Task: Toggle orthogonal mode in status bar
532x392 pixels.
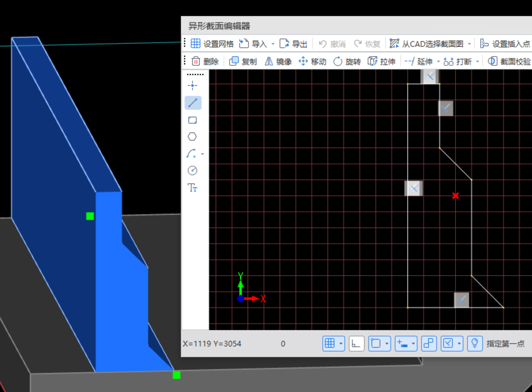Action: 356,344
